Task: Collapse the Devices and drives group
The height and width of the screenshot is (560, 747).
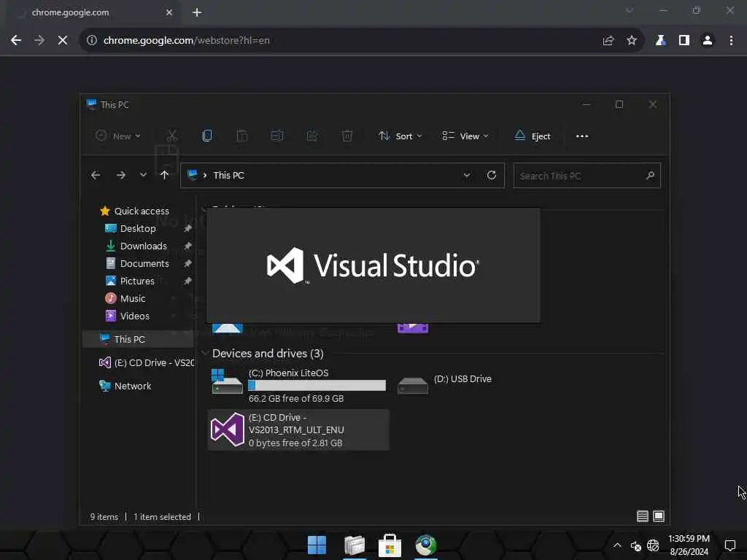Action: click(x=205, y=354)
